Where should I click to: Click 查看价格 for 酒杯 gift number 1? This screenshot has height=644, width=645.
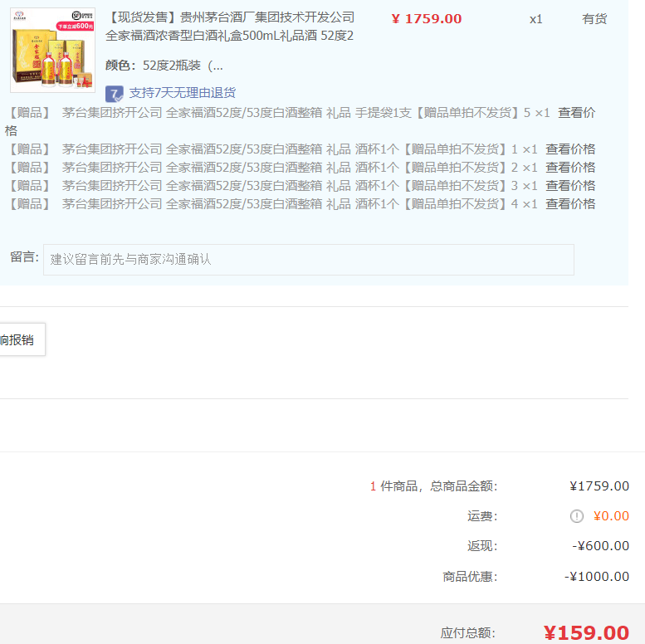(570, 149)
